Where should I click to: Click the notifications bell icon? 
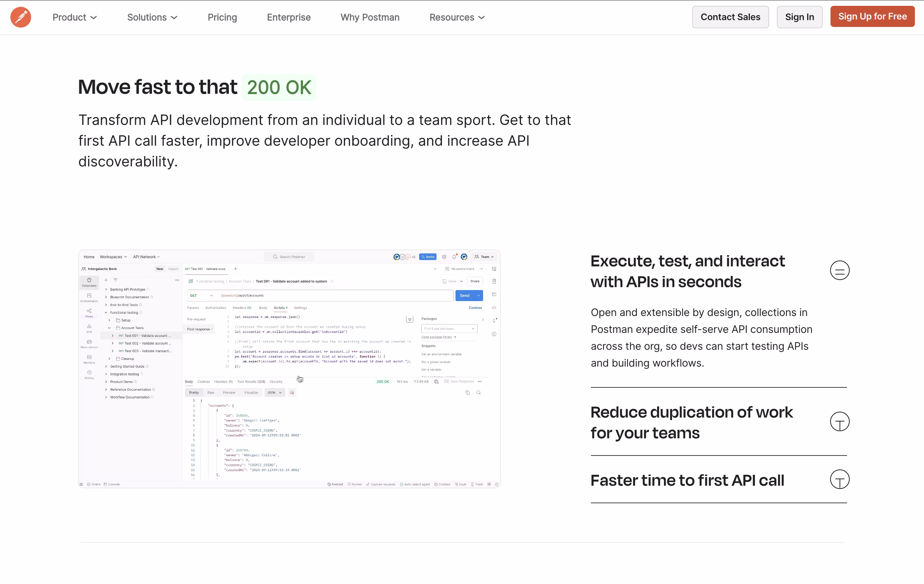(x=454, y=257)
